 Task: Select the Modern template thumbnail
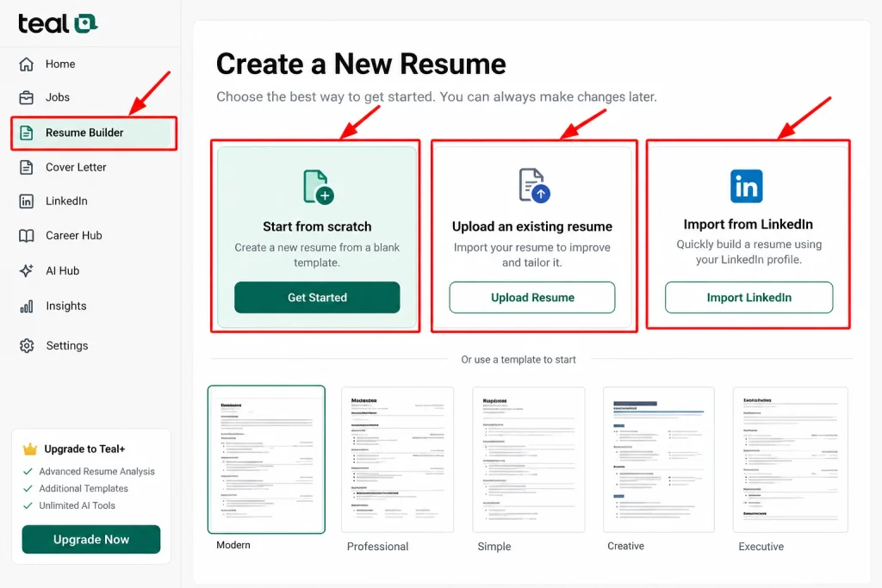click(x=267, y=459)
